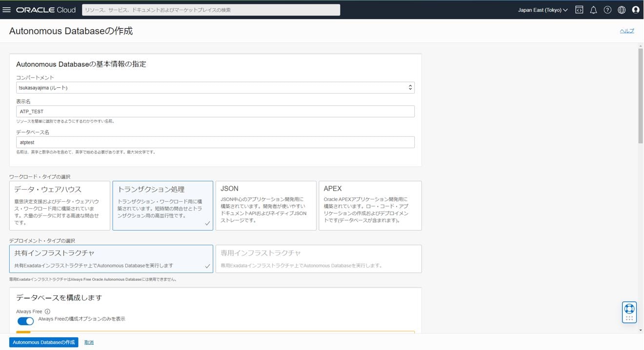The image size is (644, 350).
Task: View the Always Free info icon
Action: (x=47, y=311)
